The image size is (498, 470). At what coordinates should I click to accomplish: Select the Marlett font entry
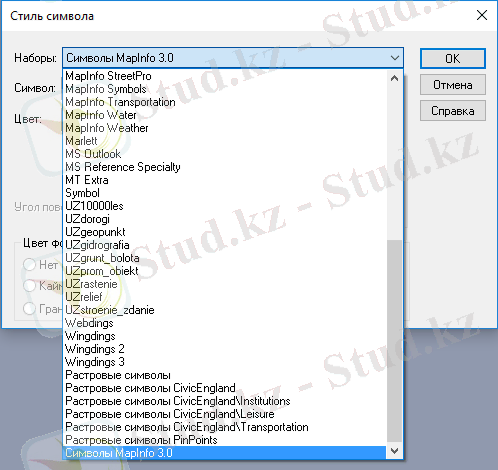pos(225,141)
